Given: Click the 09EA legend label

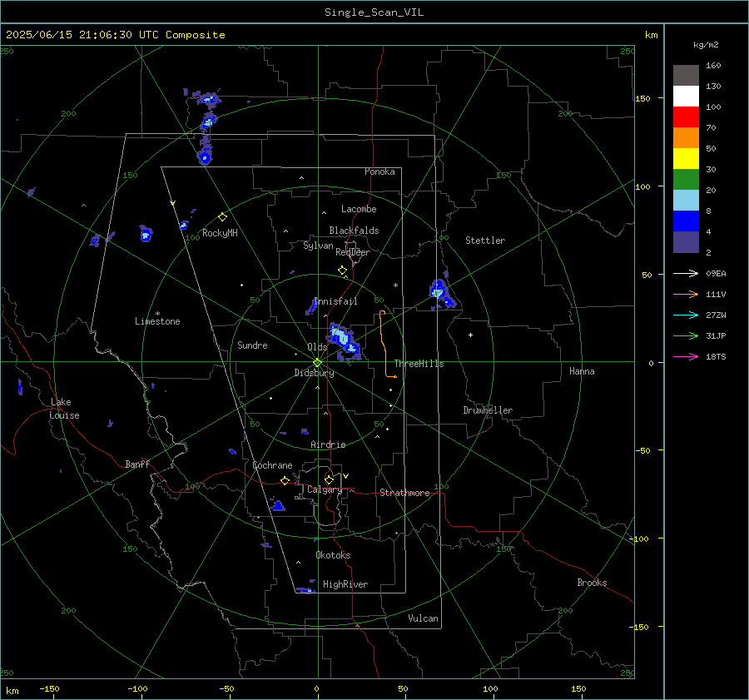Looking at the screenshot, I should tap(716, 273).
